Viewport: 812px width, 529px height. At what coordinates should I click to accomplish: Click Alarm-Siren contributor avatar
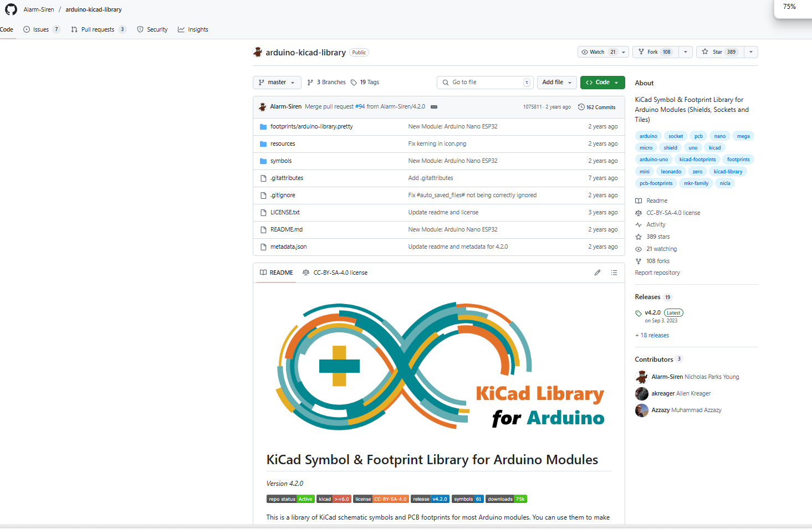[x=642, y=377]
